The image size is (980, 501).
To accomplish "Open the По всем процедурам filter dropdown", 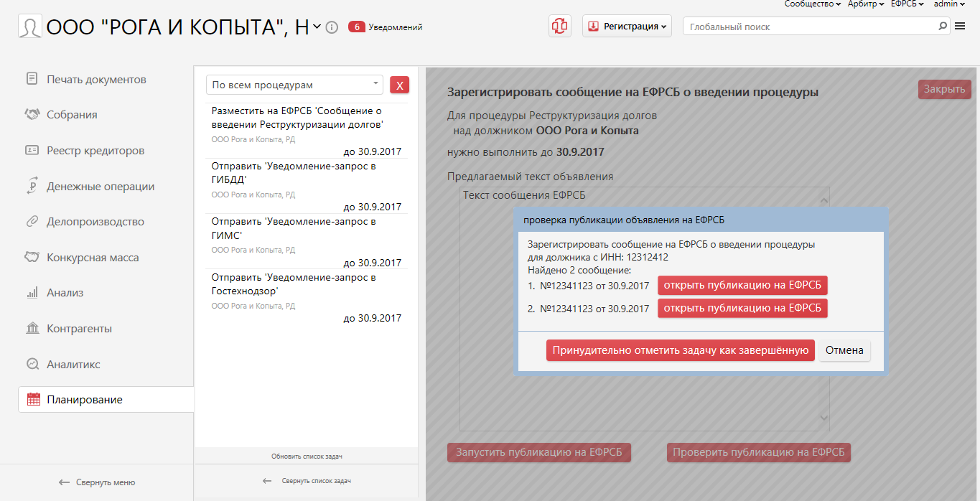I will click(x=294, y=85).
